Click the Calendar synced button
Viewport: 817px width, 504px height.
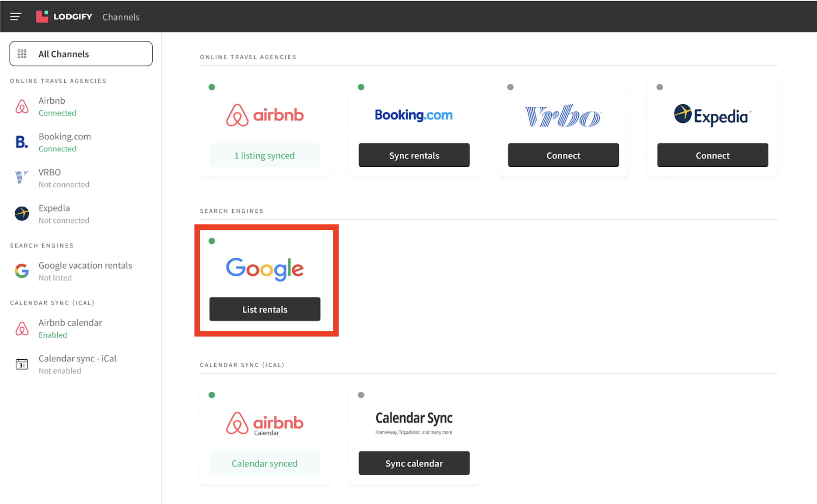pyautogui.click(x=265, y=463)
